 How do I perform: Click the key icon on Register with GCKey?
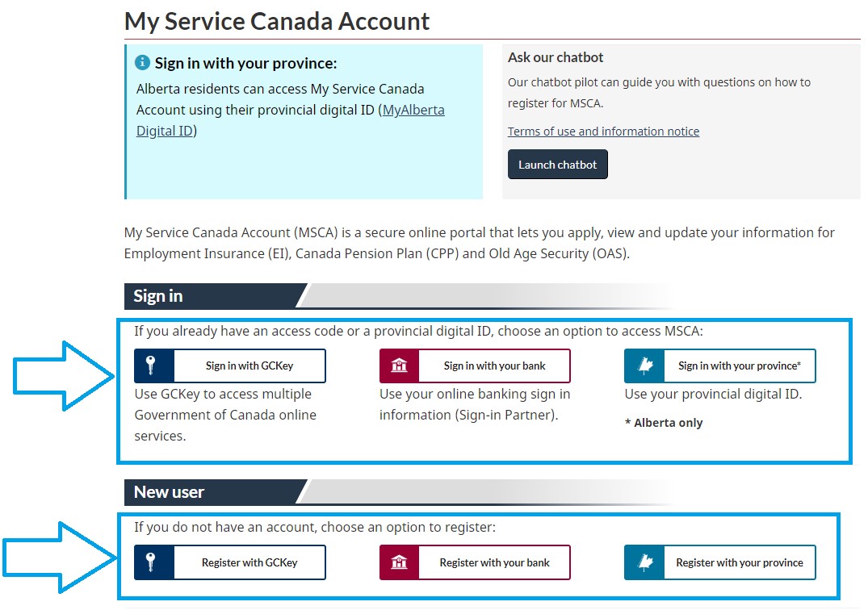click(x=149, y=562)
